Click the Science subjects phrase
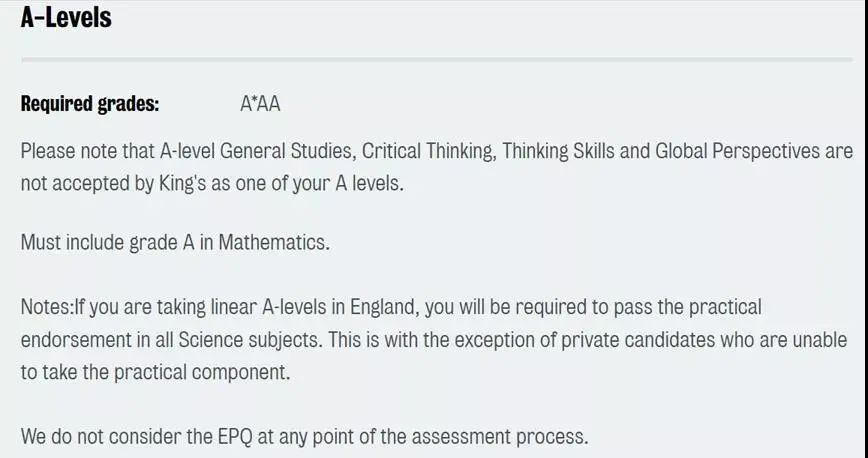Screen dimensions: 868x458 point(250,339)
